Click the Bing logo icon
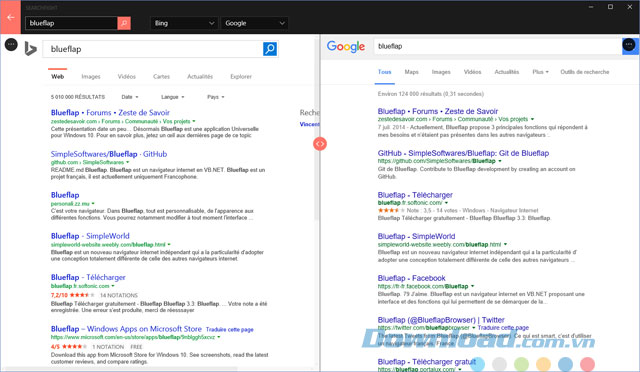The image size is (640, 372). coord(31,49)
